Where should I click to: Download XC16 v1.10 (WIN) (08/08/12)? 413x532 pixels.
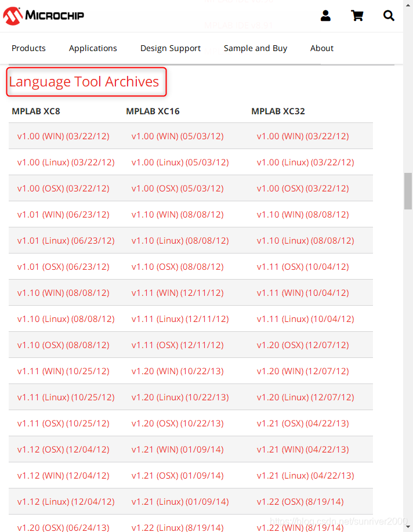tap(177, 215)
